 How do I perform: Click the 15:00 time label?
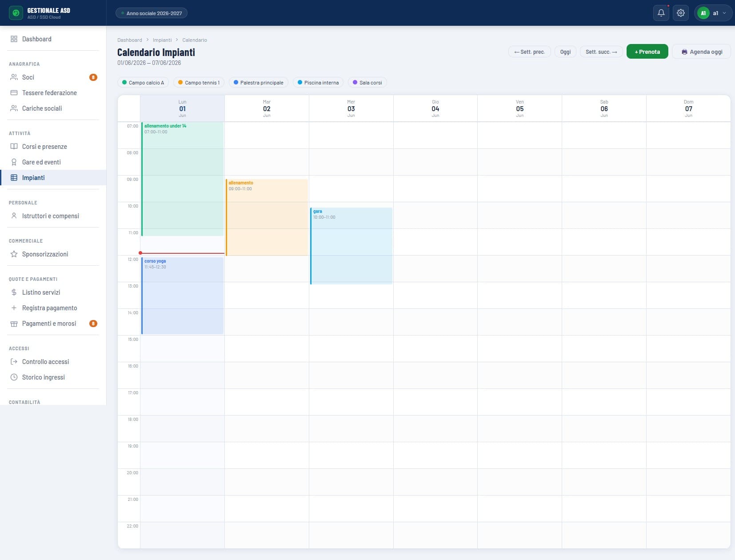[x=133, y=340]
